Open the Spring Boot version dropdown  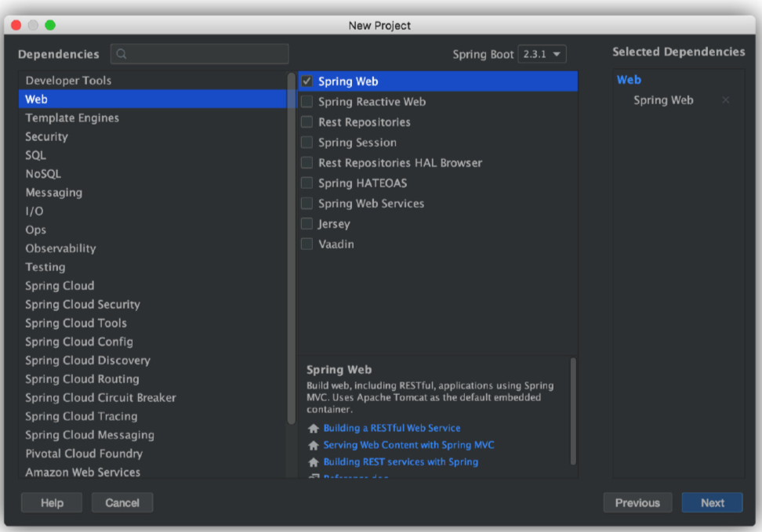pos(542,54)
